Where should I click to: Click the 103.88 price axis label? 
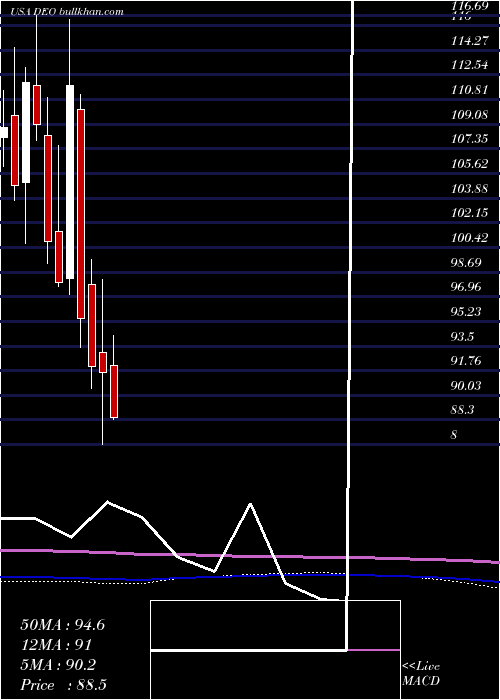(469, 188)
